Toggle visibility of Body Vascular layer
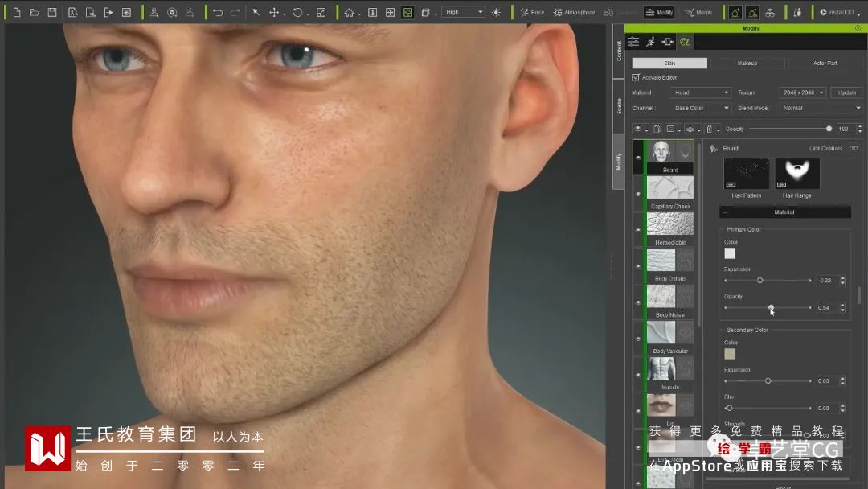This screenshot has width=868, height=489. (638, 339)
